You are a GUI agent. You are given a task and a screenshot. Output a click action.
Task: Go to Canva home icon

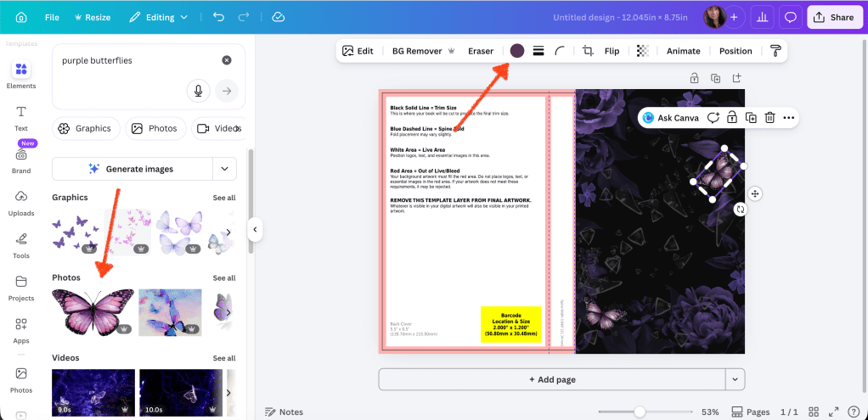tap(21, 17)
